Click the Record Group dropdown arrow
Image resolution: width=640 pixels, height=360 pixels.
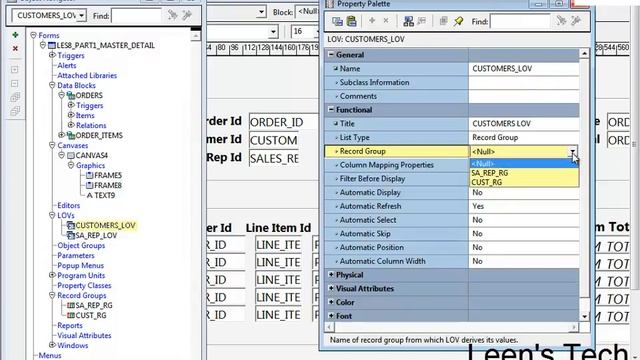click(x=573, y=151)
